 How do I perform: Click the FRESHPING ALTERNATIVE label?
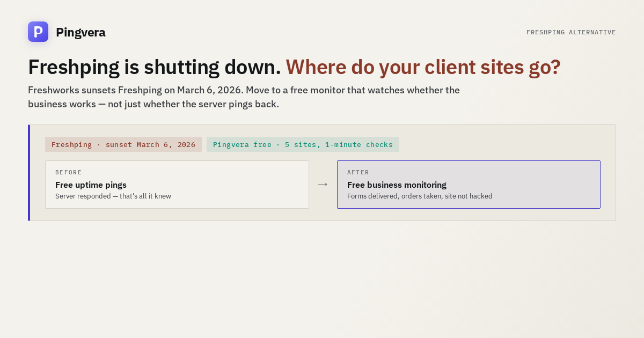(571, 32)
